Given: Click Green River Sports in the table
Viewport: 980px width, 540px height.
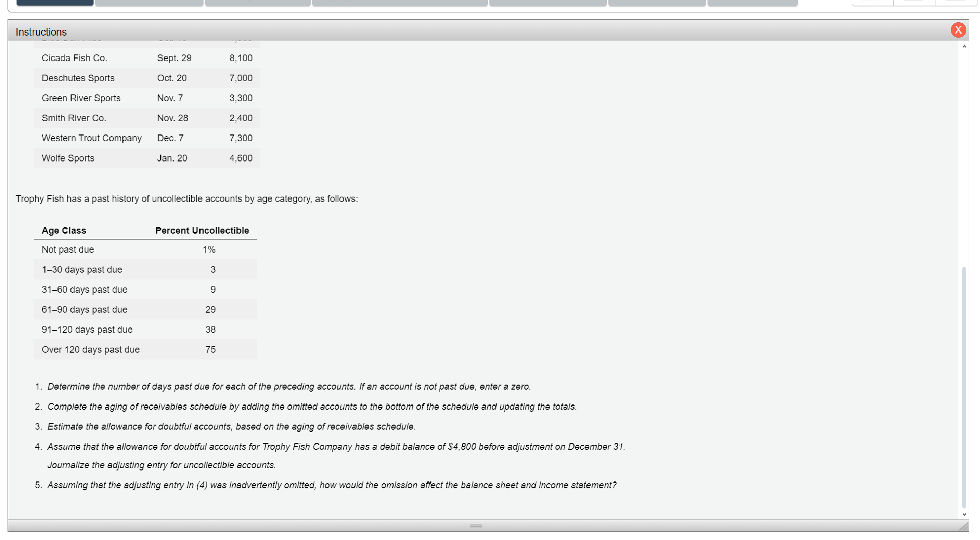Looking at the screenshot, I should point(81,98).
